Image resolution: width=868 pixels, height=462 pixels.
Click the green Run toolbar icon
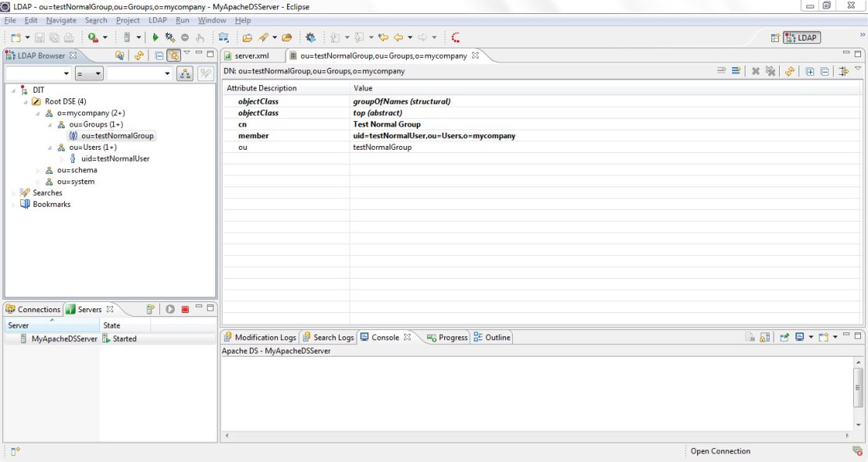coord(155,37)
